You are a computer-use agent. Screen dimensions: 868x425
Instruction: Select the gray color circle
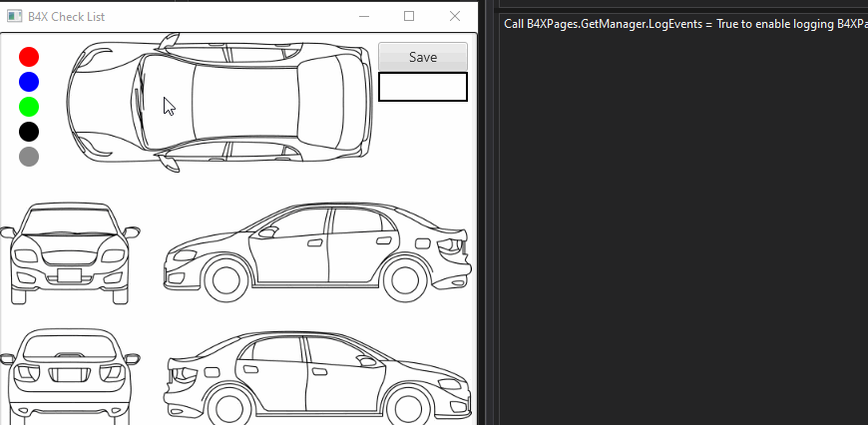click(29, 157)
